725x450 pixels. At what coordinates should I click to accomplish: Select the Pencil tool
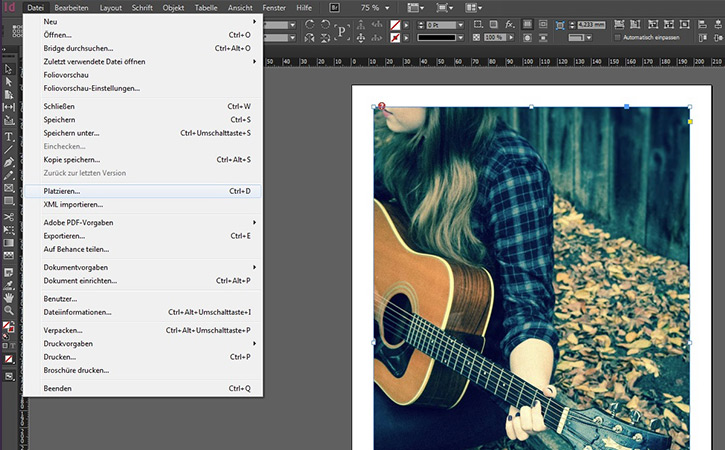pos(8,175)
